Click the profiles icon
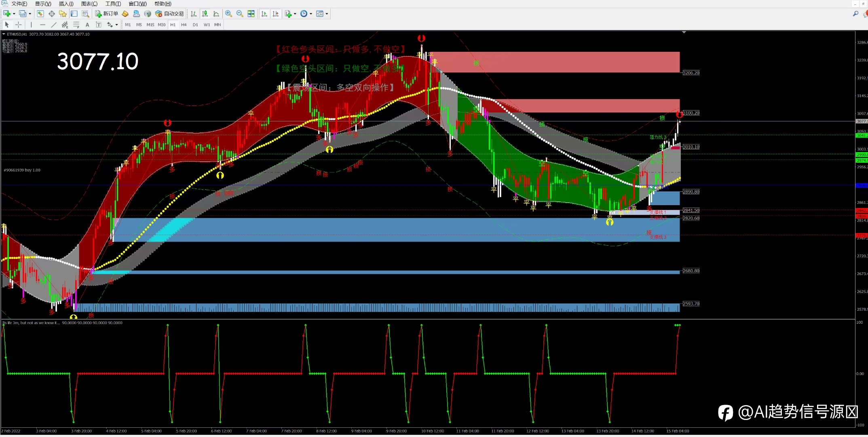This screenshot has height=437, width=868. coord(23,14)
